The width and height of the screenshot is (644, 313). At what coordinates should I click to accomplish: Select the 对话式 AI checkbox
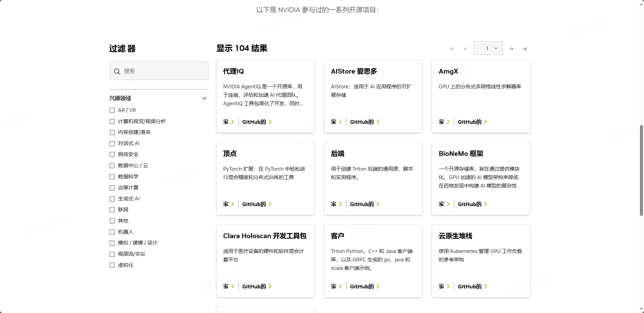(x=112, y=144)
